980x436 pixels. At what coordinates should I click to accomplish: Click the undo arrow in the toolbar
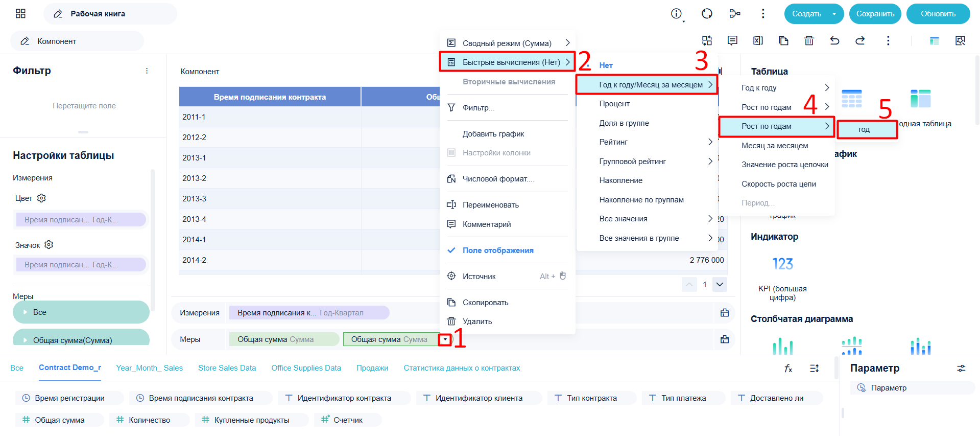click(x=834, y=41)
